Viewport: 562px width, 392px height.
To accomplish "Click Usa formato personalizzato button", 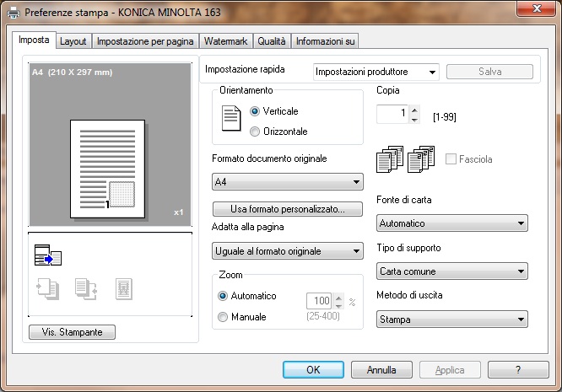I will [288, 209].
